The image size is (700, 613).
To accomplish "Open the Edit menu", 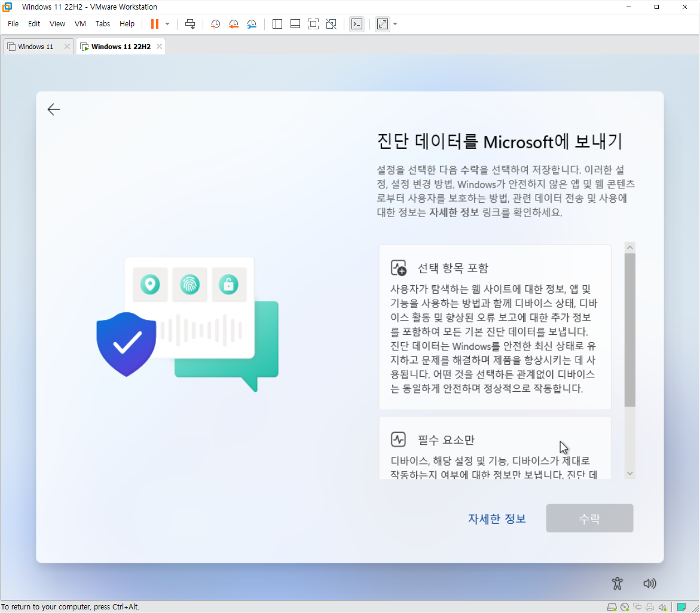I will [x=34, y=24].
